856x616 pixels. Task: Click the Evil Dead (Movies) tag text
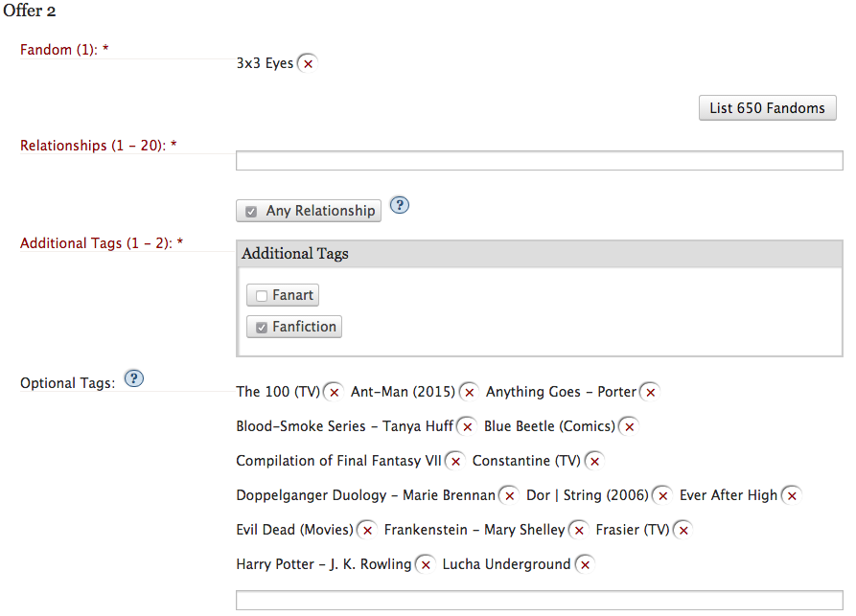coord(295,530)
